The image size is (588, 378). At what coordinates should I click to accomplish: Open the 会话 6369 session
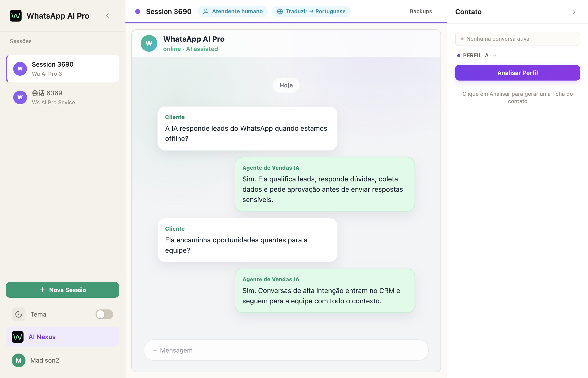[x=63, y=97]
